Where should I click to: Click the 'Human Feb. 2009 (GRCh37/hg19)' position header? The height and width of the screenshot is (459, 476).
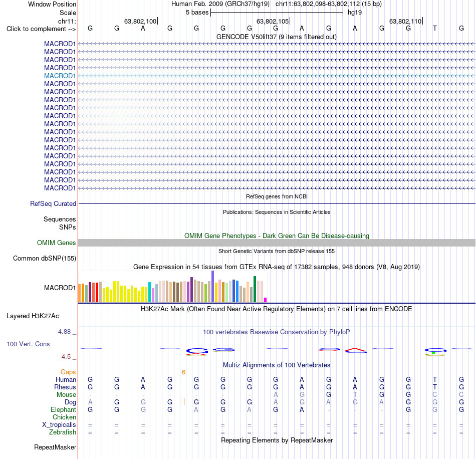[x=220, y=4]
